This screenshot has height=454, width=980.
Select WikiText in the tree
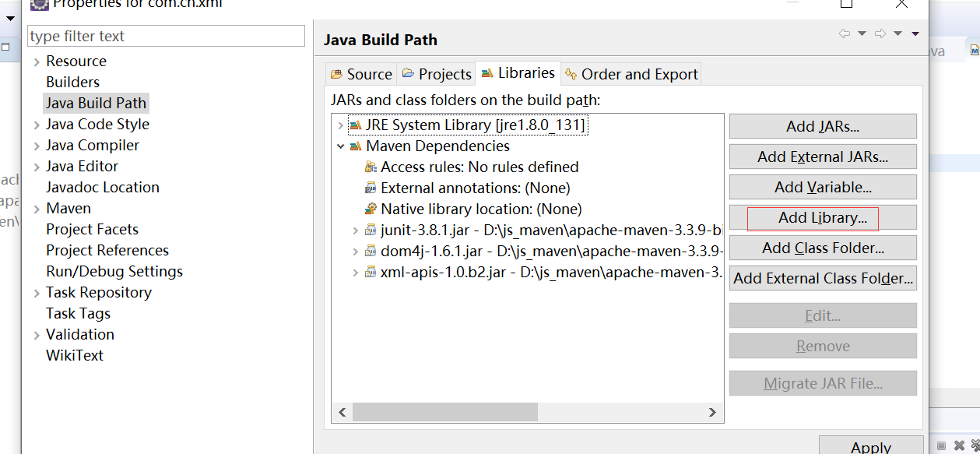coord(75,355)
